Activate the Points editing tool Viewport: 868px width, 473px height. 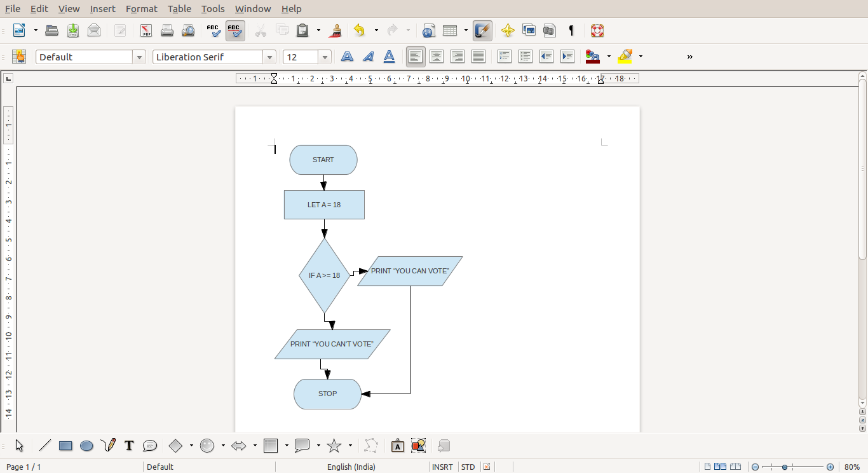pyautogui.click(x=371, y=445)
